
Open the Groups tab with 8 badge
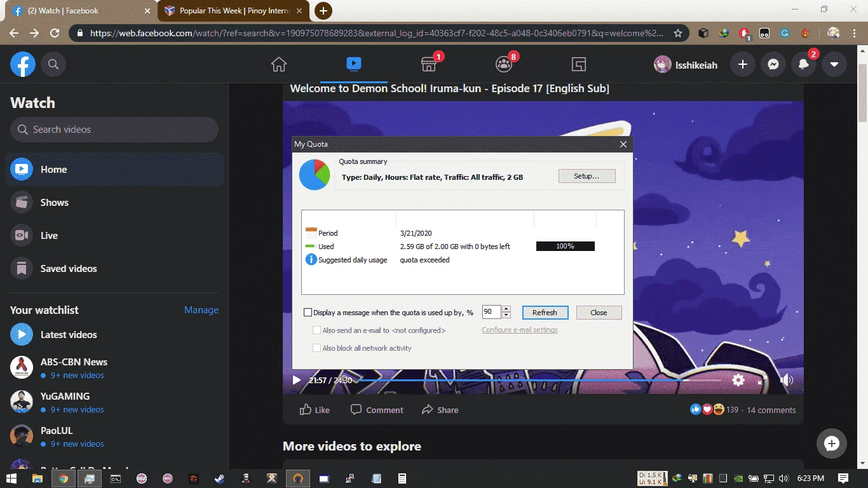504,64
